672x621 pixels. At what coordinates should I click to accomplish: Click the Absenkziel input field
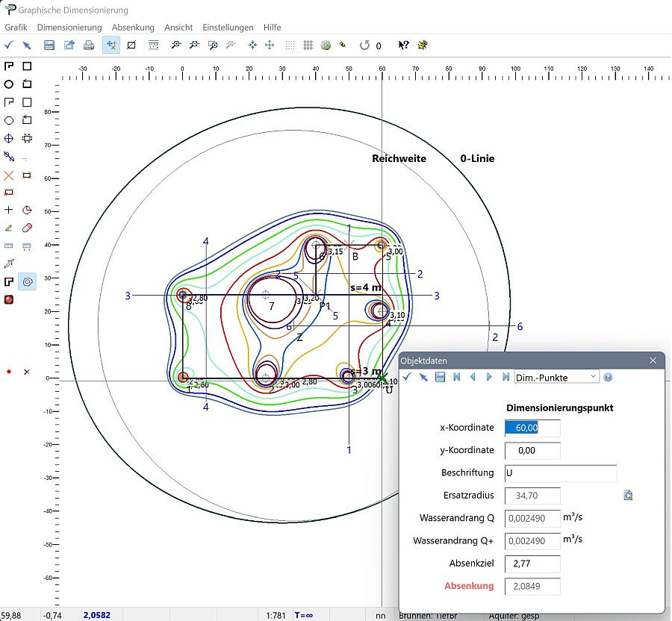(x=532, y=564)
